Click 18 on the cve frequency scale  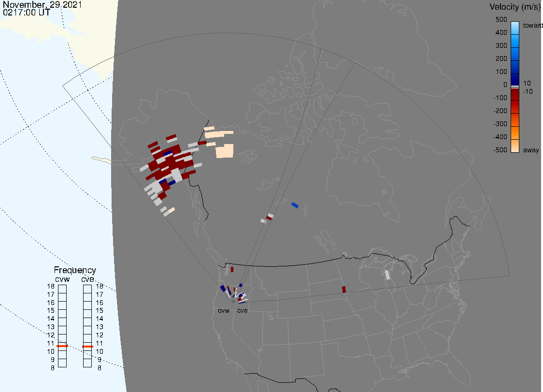(x=100, y=286)
